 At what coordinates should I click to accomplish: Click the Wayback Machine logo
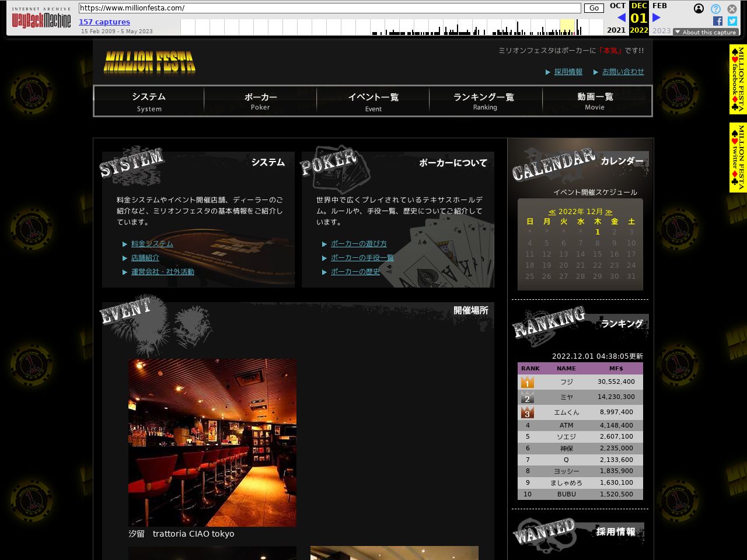pos(41,20)
